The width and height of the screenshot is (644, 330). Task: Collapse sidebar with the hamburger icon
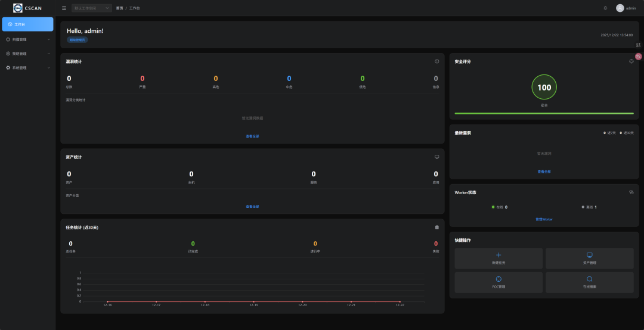(x=64, y=8)
